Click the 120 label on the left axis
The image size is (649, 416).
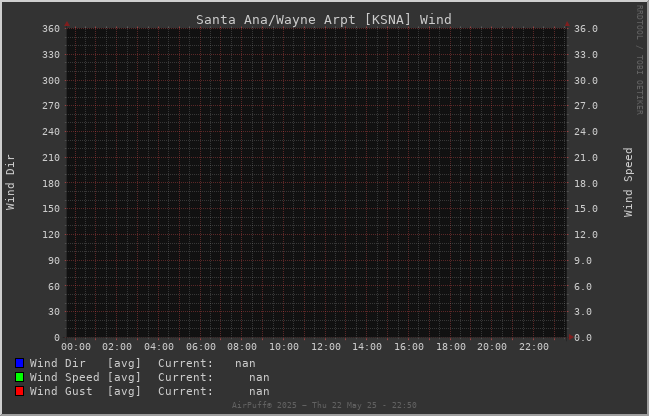point(51,235)
